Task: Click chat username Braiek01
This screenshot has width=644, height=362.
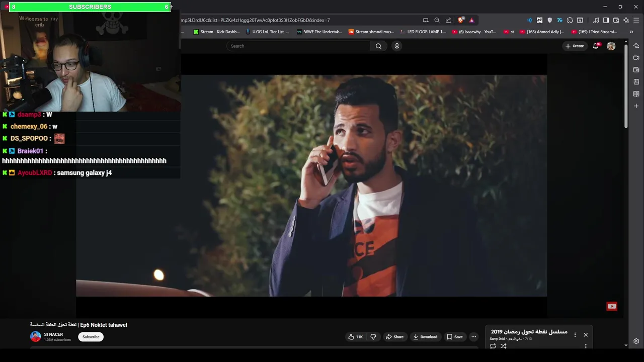Action: pos(30,151)
